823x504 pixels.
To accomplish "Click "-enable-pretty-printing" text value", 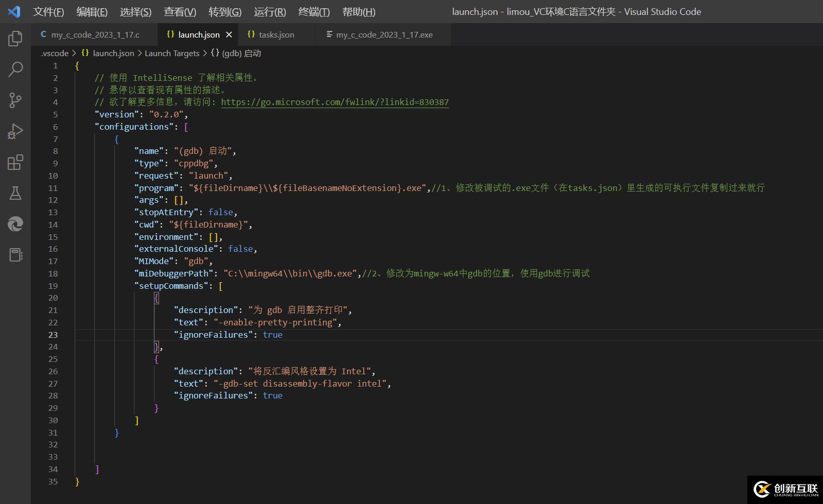I will tap(275, 322).
